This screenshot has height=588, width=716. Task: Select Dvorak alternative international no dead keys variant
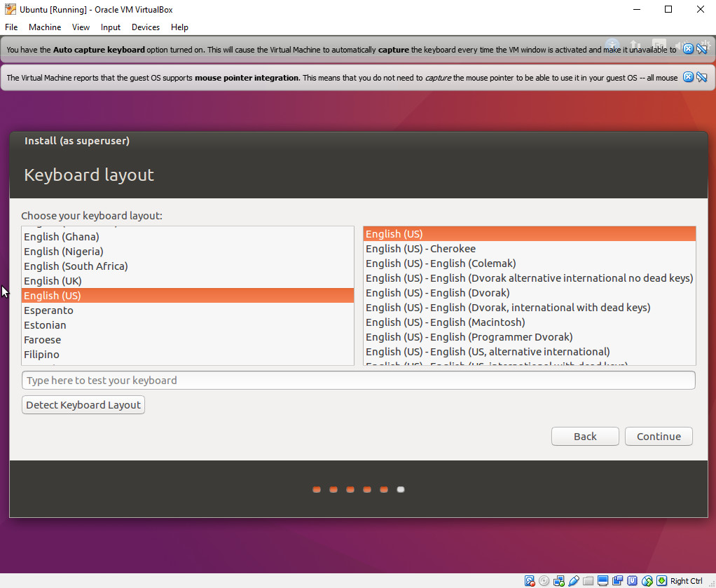point(529,278)
